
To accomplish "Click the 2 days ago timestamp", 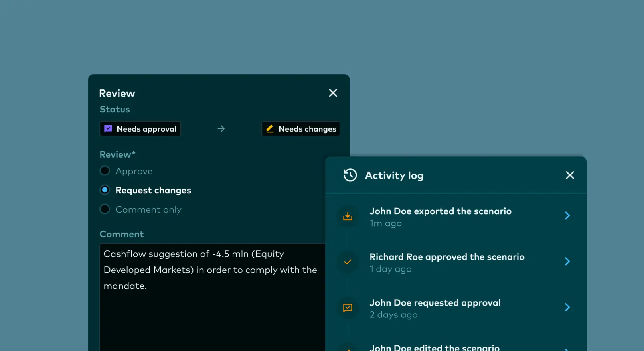I will tap(393, 315).
